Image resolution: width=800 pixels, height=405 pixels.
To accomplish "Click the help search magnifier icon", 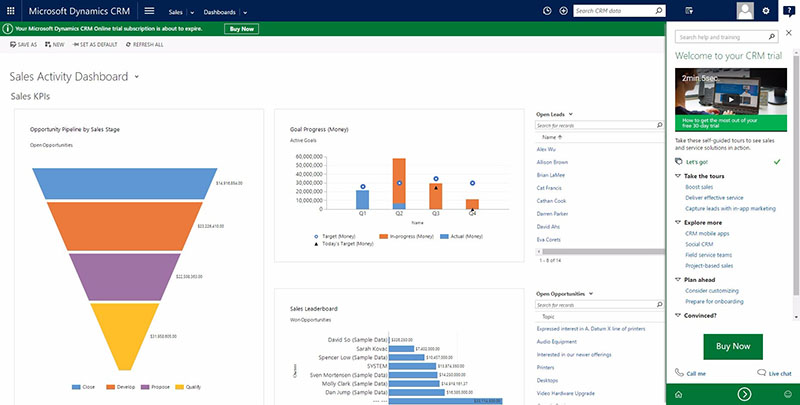I will 771,37.
